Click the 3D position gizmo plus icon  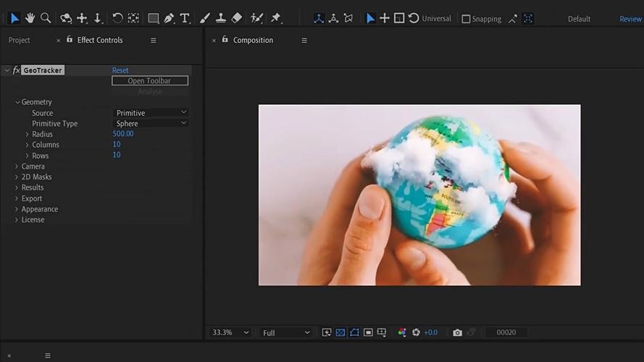coord(385,18)
